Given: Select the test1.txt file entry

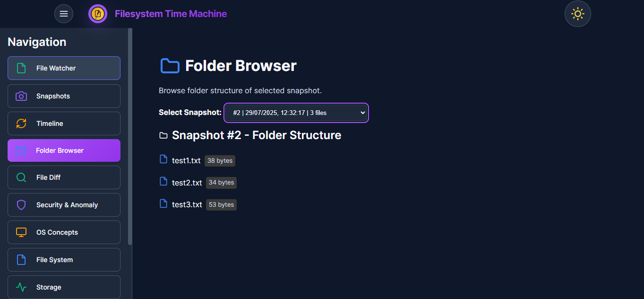Looking at the screenshot, I should (186, 160).
